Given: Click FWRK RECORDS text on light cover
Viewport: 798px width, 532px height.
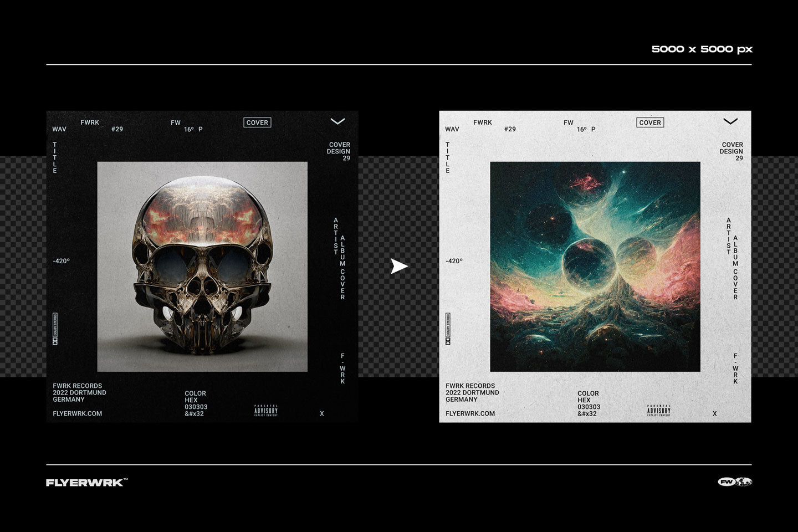Looking at the screenshot, I should 470,386.
